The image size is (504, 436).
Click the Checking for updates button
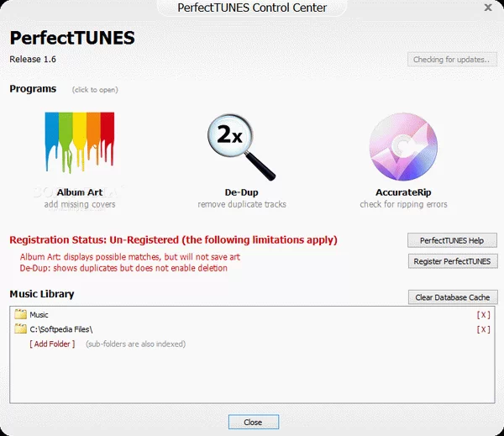(452, 60)
